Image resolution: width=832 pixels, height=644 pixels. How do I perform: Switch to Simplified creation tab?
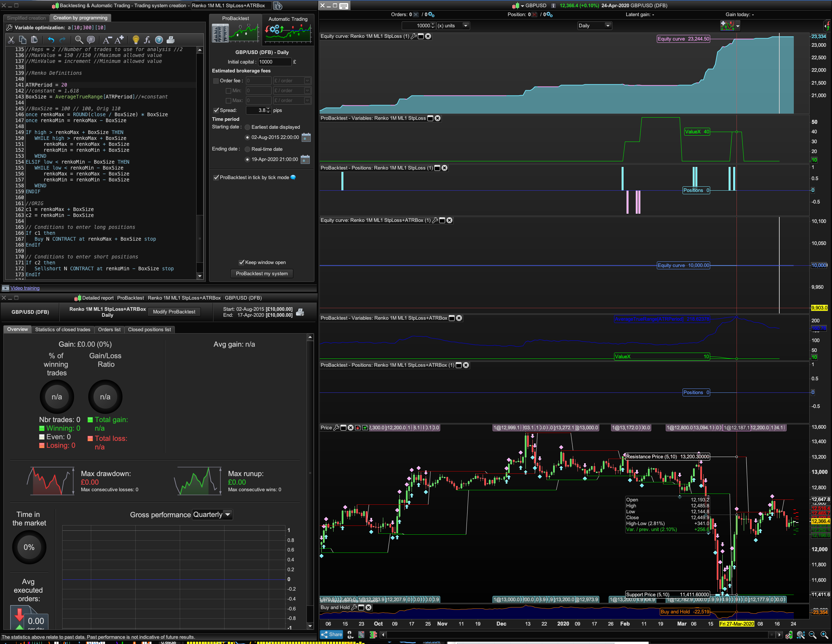click(26, 18)
